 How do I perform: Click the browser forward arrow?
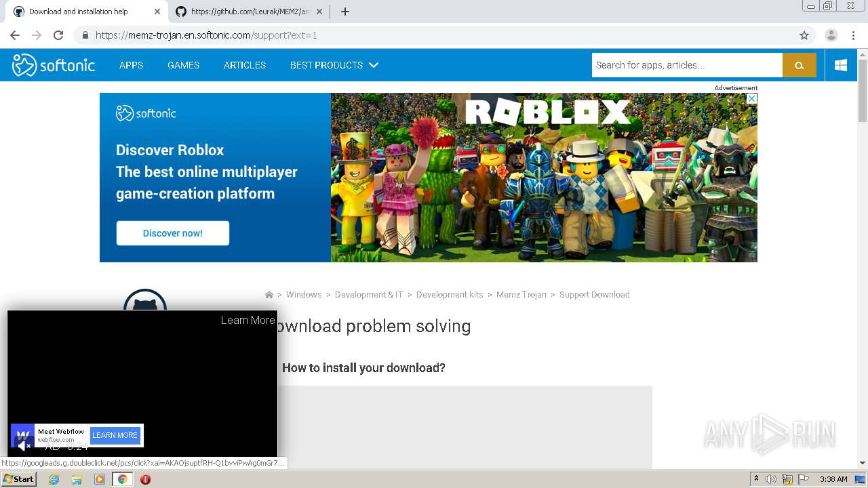coord(37,35)
